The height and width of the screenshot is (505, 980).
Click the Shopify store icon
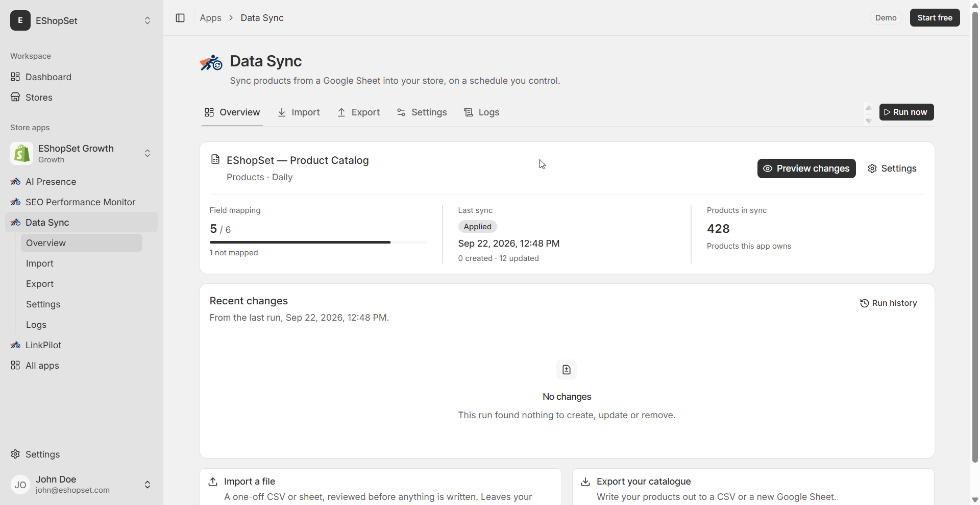pos(21,154)
